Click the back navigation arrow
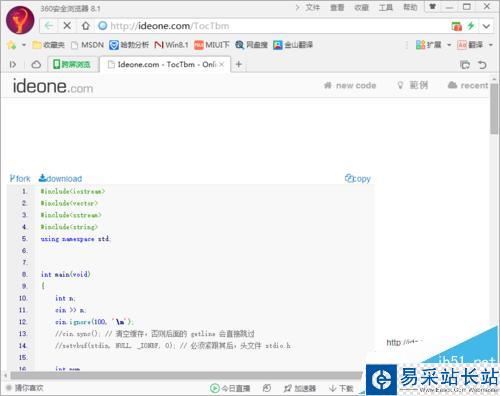 click(49, 26)
